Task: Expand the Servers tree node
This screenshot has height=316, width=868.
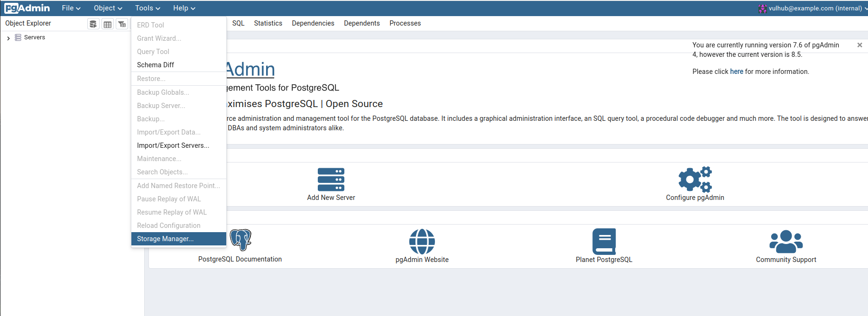Action: (9, 38)
